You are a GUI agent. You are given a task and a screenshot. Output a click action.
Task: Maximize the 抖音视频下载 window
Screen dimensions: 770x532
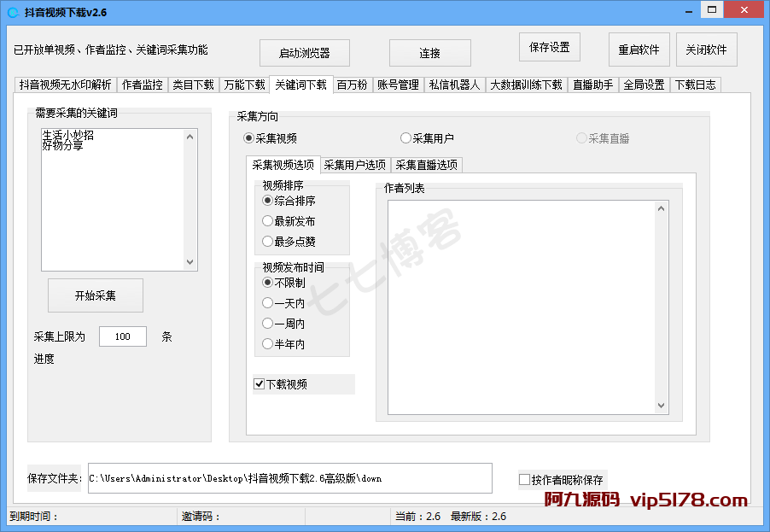point(712,10)
